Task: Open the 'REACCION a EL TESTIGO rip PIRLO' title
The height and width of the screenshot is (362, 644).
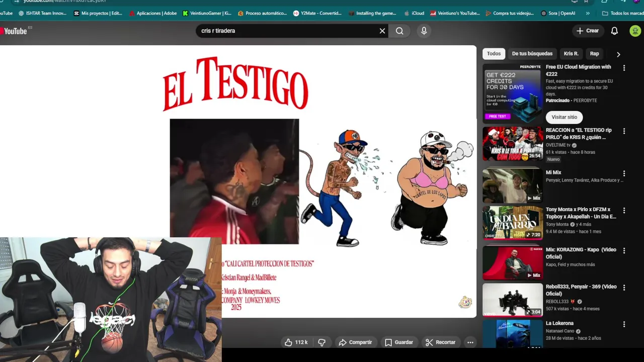Action: tap(579, 134)
